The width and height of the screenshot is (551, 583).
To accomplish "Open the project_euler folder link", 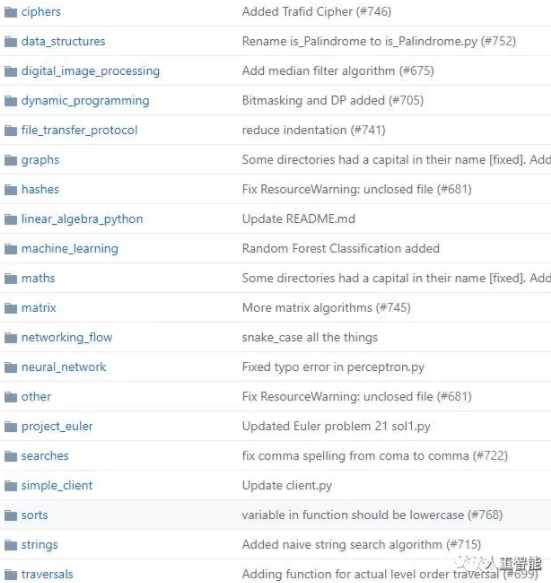I will (57, 426).
